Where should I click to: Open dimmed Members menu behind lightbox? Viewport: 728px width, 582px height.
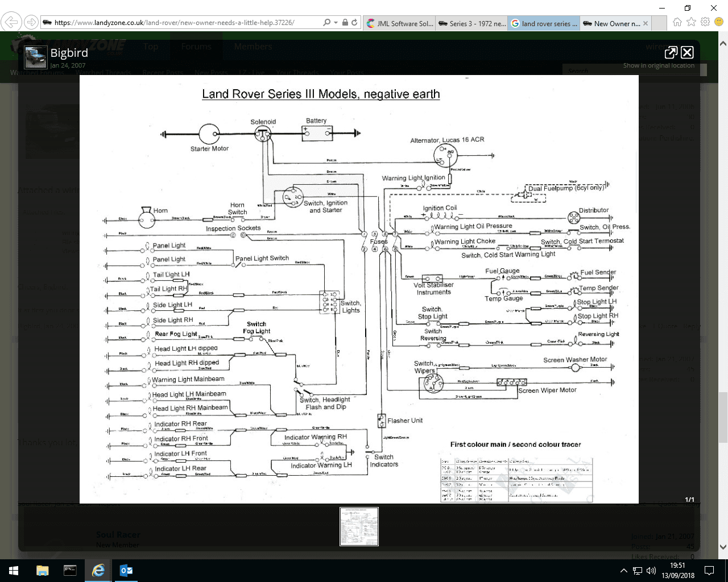click(253, 47)
